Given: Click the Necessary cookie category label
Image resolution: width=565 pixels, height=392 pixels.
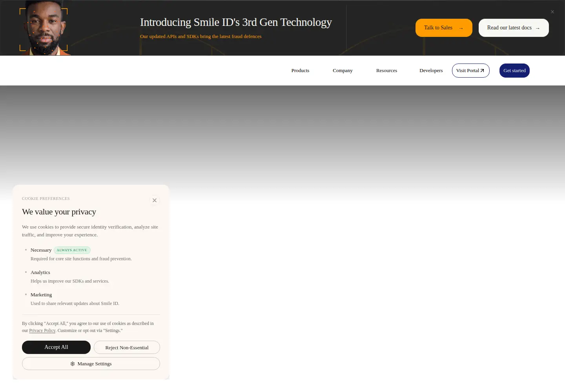Looking at the screenshot, I should pyautogui.click(x=41, y=250).
